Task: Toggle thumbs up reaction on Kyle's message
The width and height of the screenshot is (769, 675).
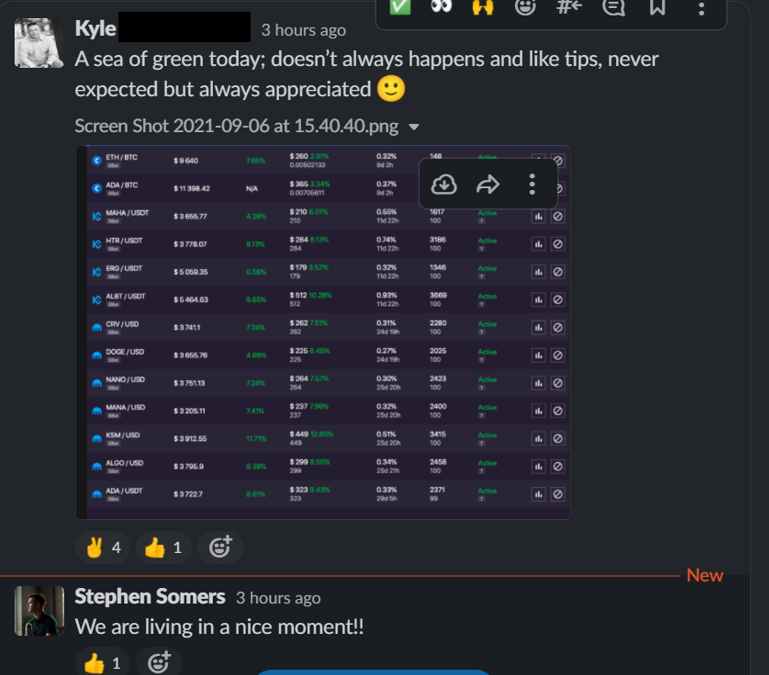Action: 165,547
